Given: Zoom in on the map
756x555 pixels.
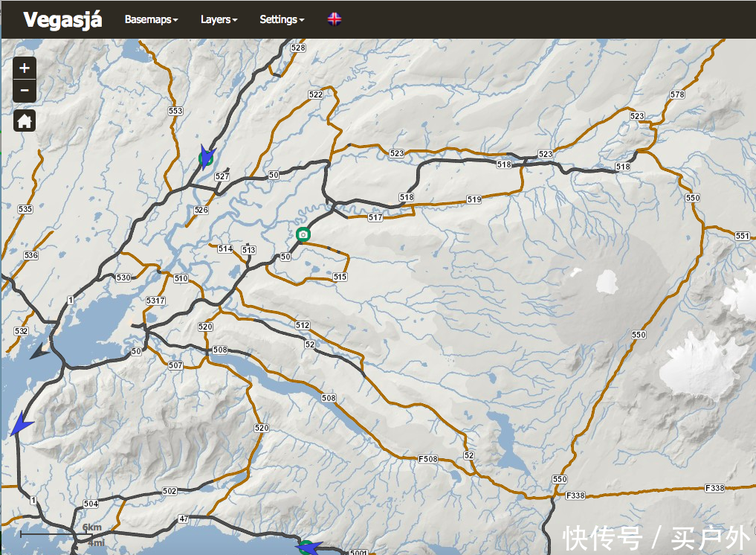Looking at the screenshot, I should point(25,68).
